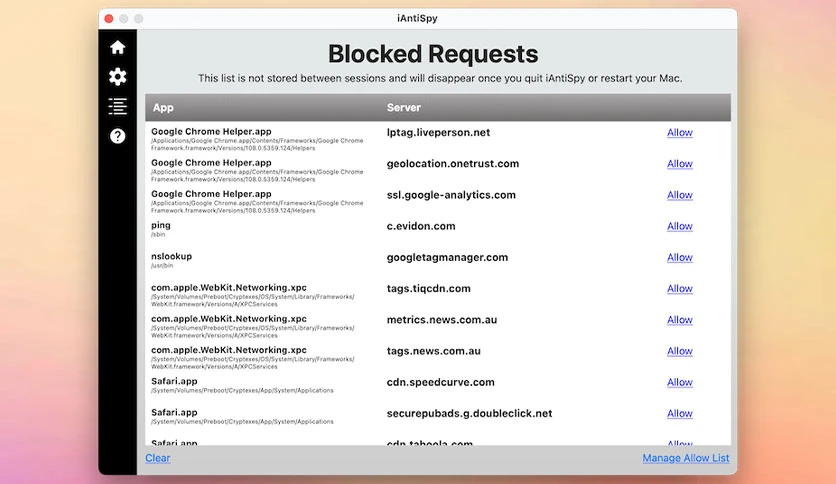The image size is (836, 484).
Task: Select the googletagmanager.com server entry
Action: 447,257
